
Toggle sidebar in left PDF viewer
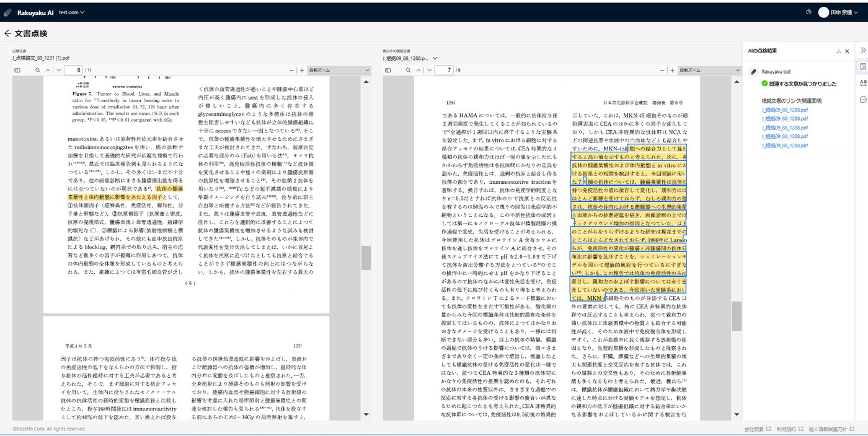click(x=17, y=71)
